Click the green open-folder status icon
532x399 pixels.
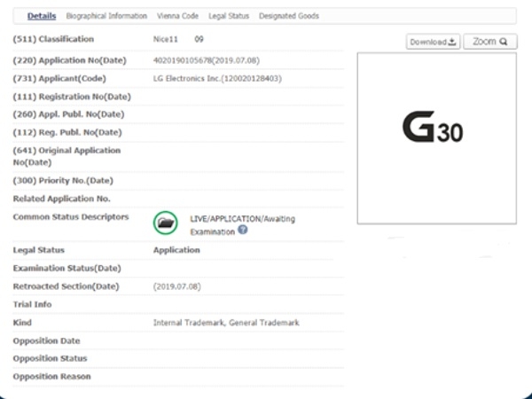pyautogui.click(x=166, y=223)
